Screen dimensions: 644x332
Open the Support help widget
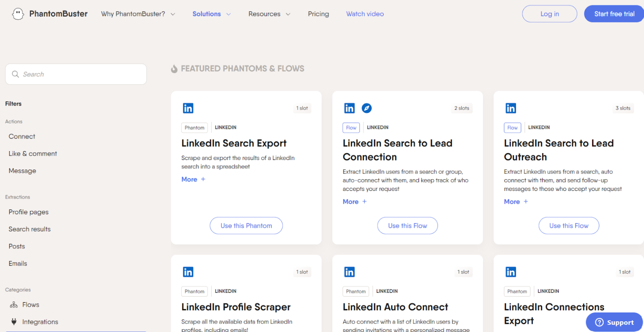click(x=613, y=322)
